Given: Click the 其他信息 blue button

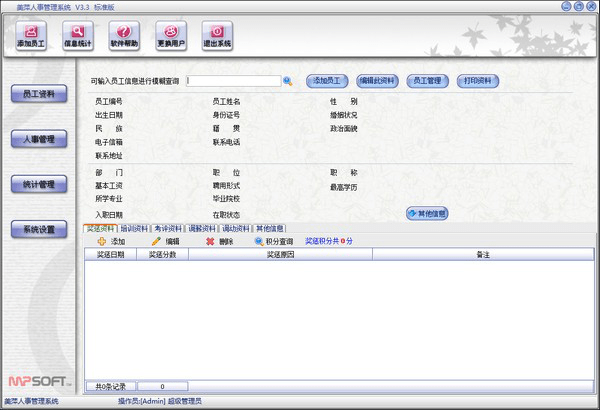Looking at the screenshot, I should coord(427,214).
